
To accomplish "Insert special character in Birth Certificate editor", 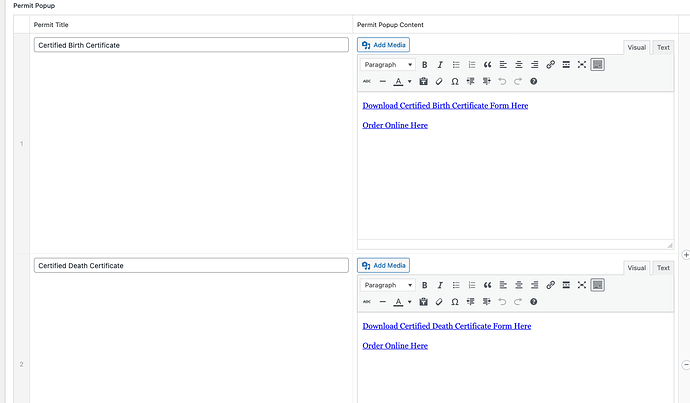I will click(x=455, y=81).
